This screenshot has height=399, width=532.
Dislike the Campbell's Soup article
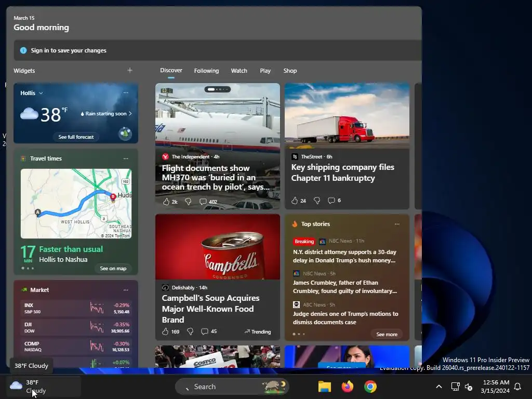point(190,331)
